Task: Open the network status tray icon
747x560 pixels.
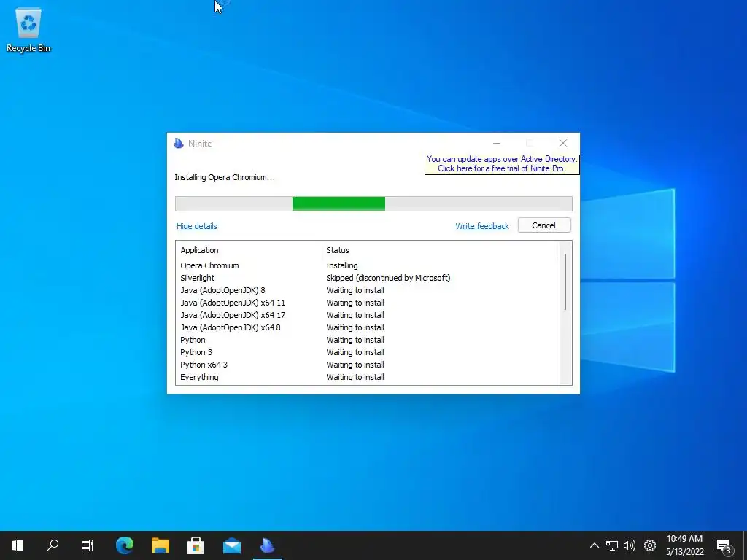Action: (x=612, y=545)
